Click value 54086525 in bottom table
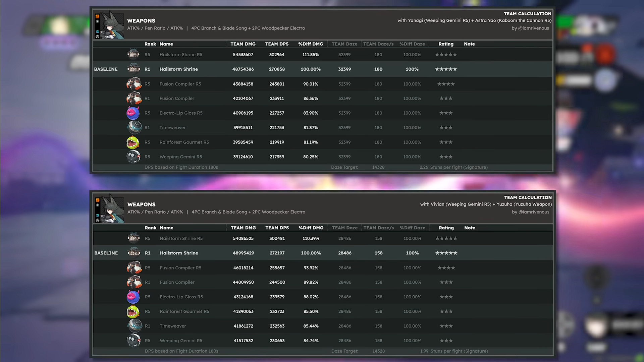Image resolution: width=644 pixels, height=362 pixels. coord(243,238)
